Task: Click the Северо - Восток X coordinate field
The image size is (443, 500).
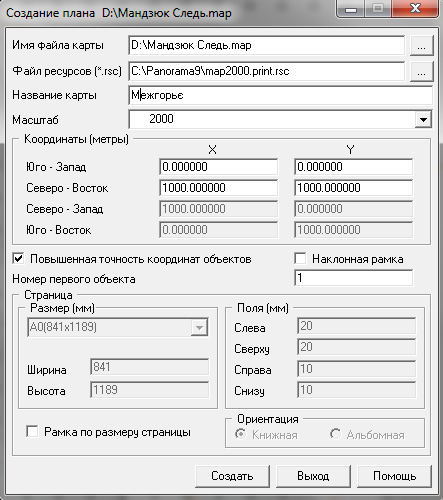Action: click(x=218, y=188)
